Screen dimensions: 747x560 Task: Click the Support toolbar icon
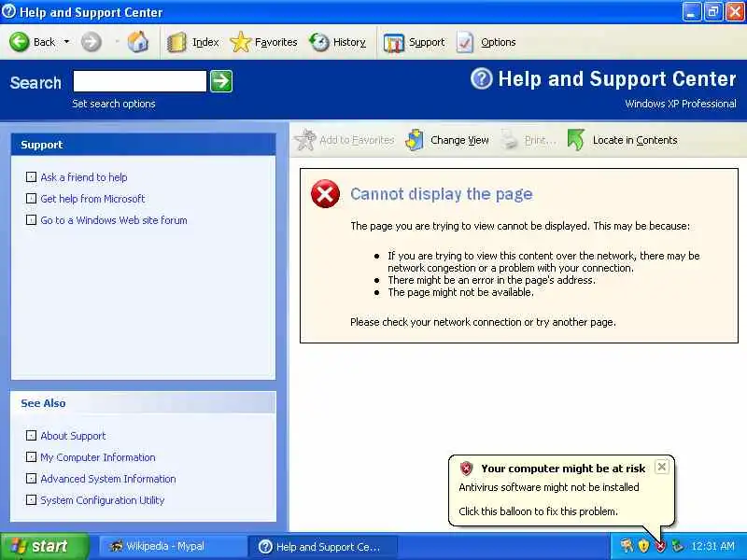pos(394,43)
